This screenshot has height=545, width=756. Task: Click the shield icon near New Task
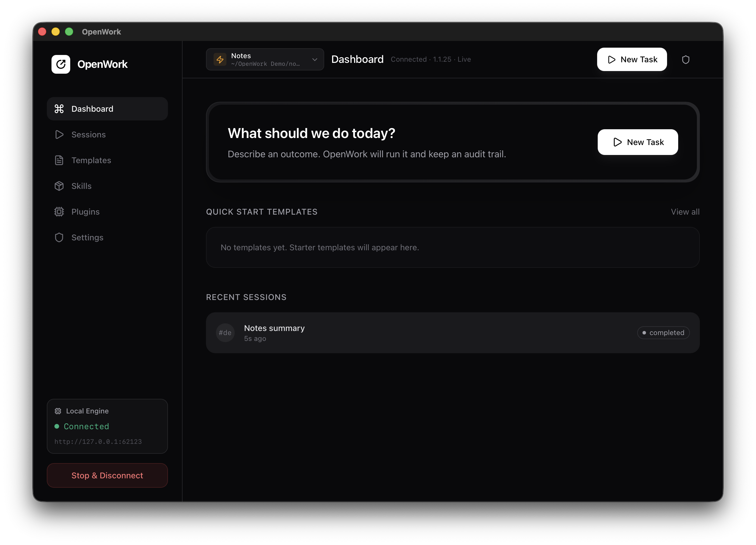[686, 59]
